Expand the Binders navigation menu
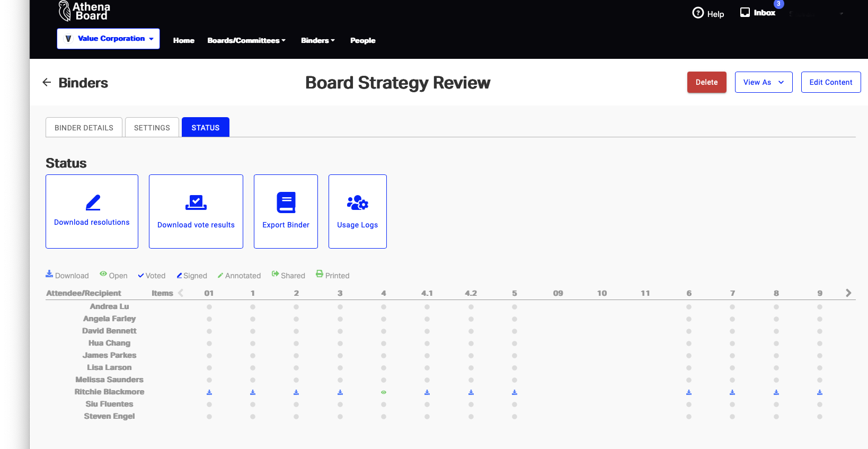868x449 pixels. coord(318,40)
